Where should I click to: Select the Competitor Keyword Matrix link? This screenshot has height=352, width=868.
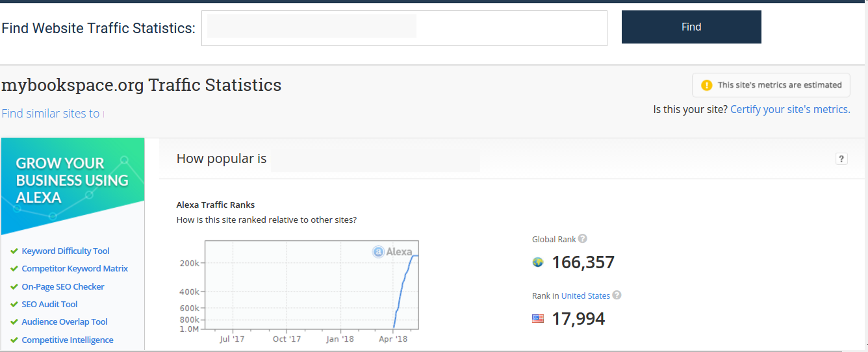click(x=75, y=269)
